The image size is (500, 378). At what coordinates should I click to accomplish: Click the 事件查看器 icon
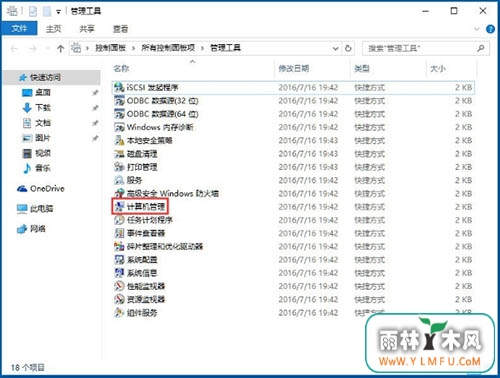tap(119, 233)
